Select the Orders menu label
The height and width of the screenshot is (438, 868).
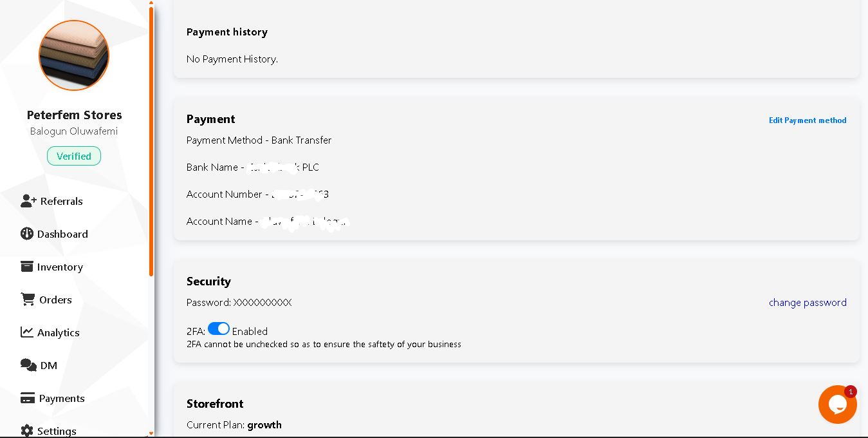click(x=55, y=300)
